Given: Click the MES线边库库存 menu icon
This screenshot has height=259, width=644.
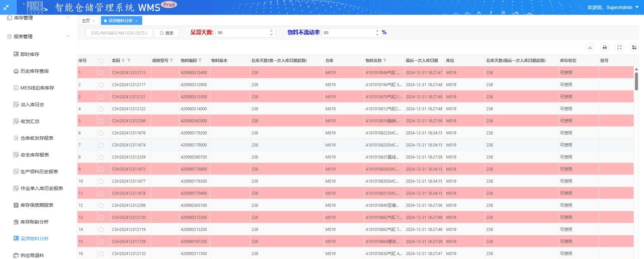Looking at the screenshot, I should (16, 88).
